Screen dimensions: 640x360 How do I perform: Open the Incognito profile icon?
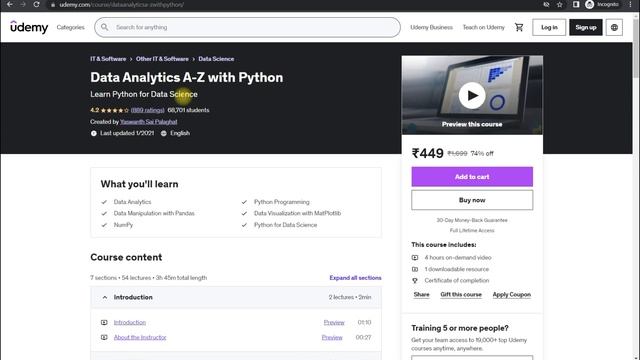pos(589,4)
